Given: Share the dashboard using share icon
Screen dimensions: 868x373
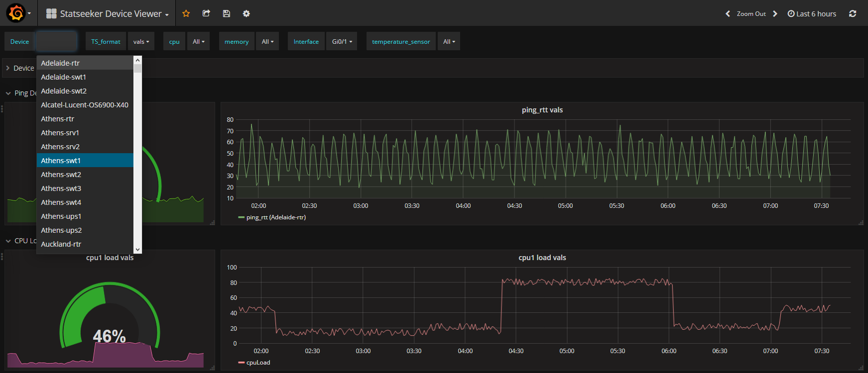Looking at the screenshot, I should tap(206, 13).
